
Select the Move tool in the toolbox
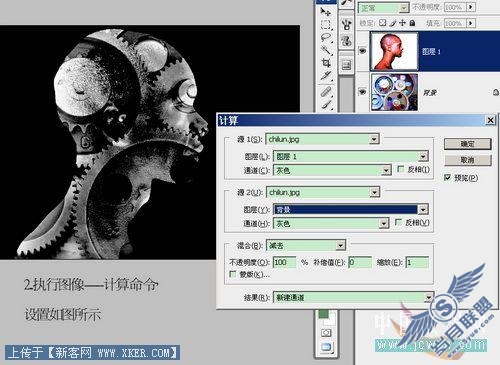tap(325, 12)
